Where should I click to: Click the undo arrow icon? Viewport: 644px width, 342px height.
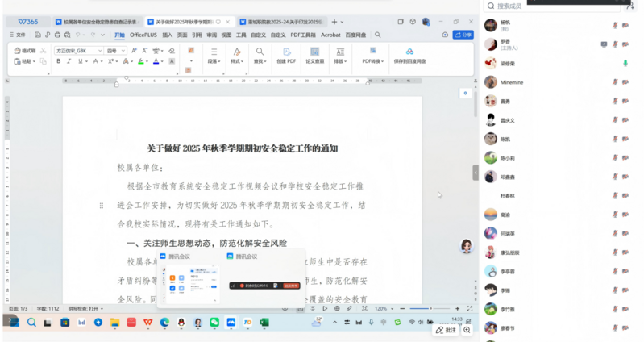point(77,35)
